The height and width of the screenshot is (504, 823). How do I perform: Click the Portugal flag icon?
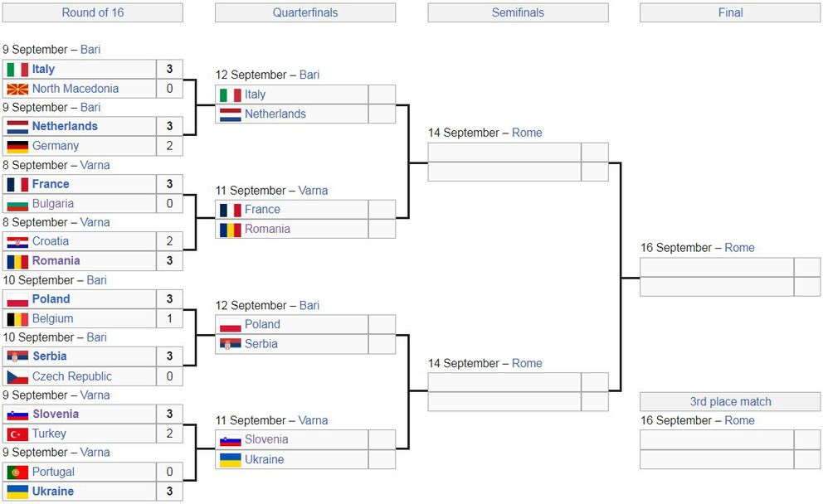[x=17, y=472]
